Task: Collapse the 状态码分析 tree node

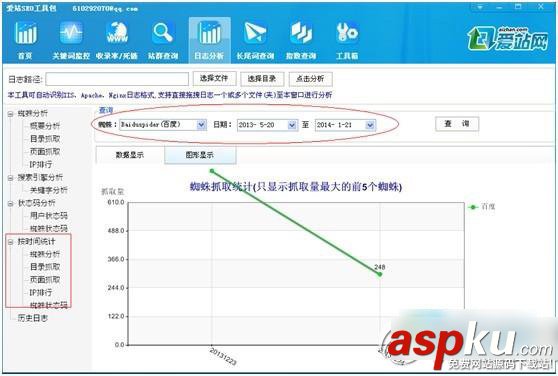Action: coord(10,203)
